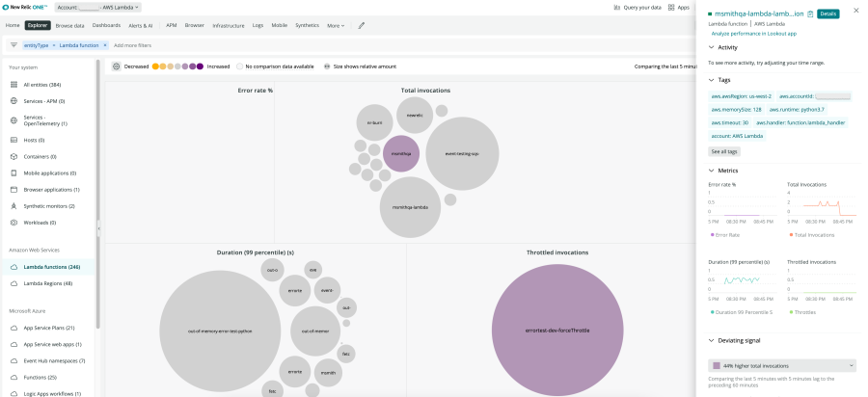Select the event-testing-sqs bubble
The height and width of the screenshot is (397, 868).
point(462,154)
